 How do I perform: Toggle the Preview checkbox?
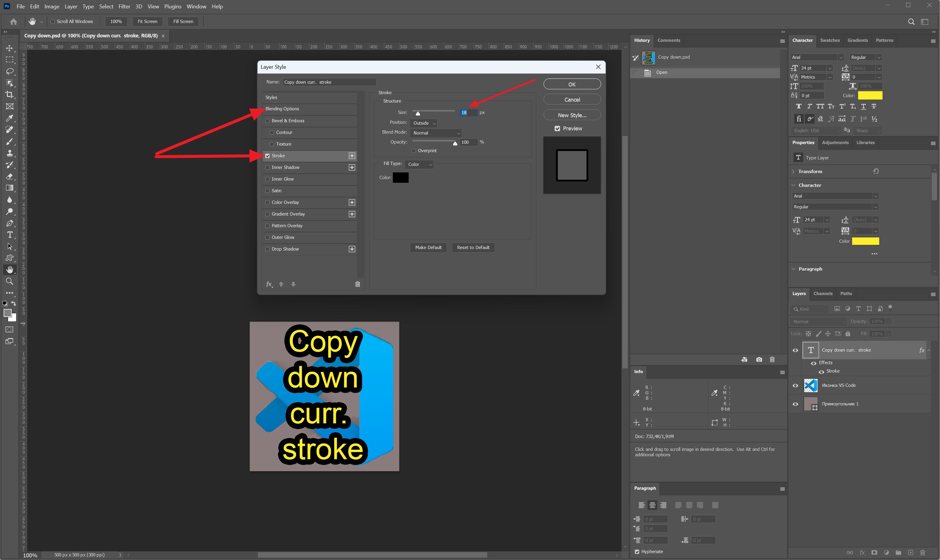557,129
